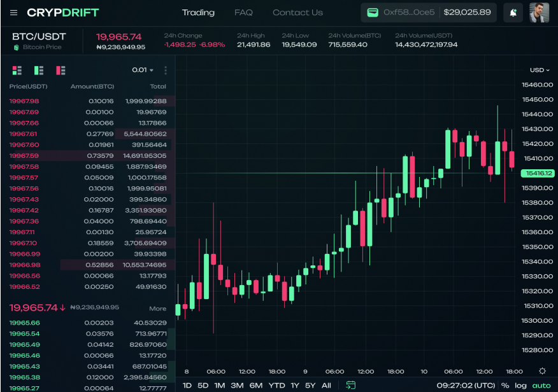The height and width of the screenshot is (392, 558).
Task: Go to the FAQ page
Action: pyautogui.click(x=243, y=13)
